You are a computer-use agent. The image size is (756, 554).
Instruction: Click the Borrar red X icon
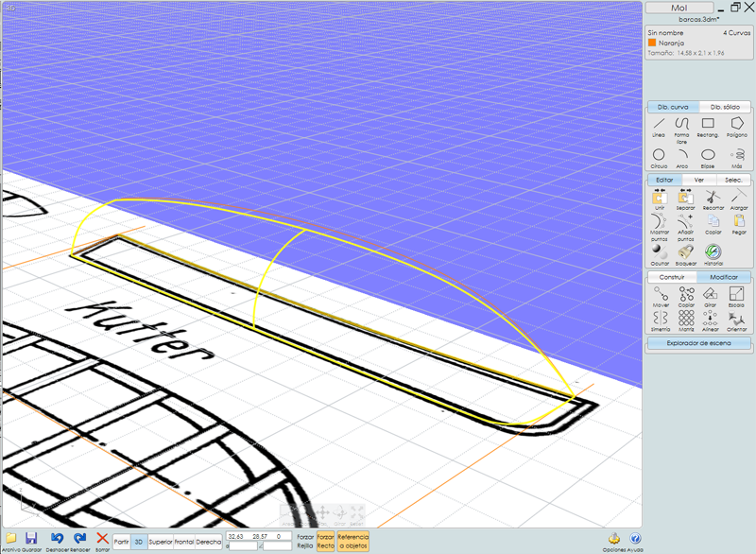[x=102, y=541]
